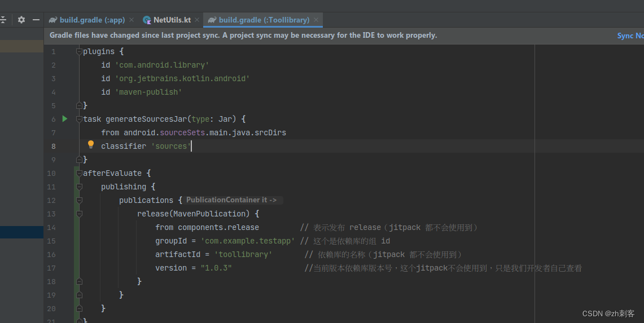Viewport: 644px width, 323px height.
Task: Open the yellow lightbulb quick-fix on line 8
Action: [x=91, y=144]
